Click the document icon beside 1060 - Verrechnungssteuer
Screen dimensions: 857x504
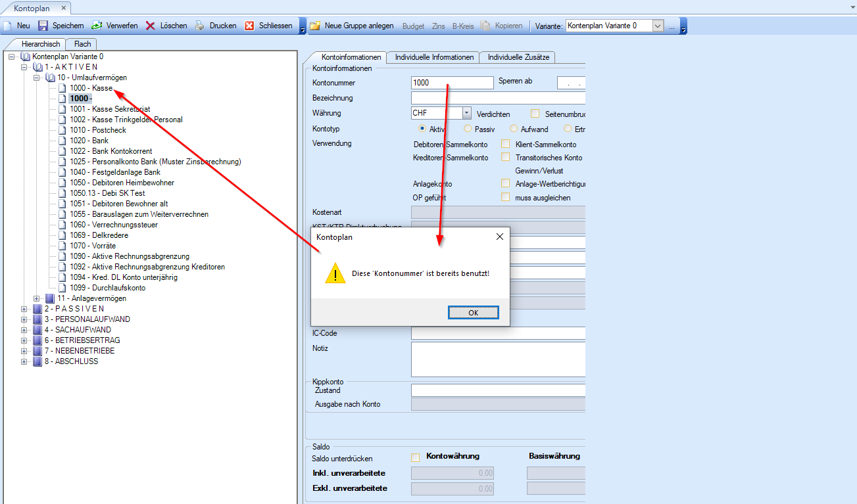(x=62, y=225)
